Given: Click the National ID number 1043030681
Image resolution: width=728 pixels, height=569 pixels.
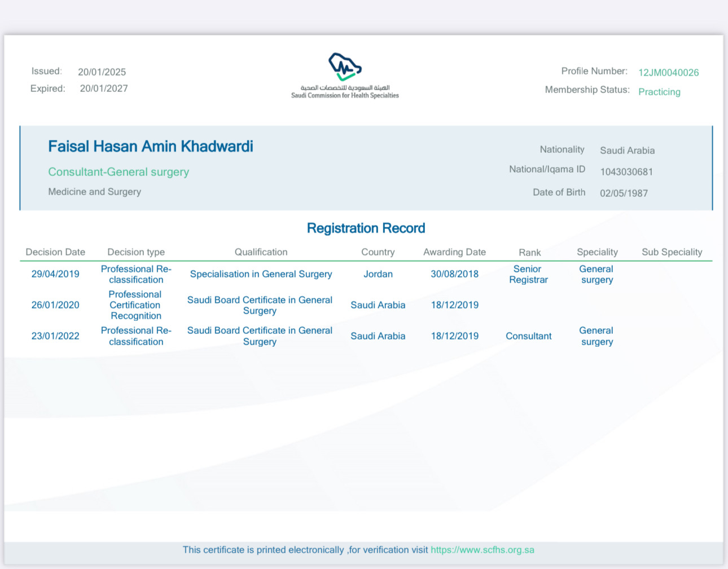Looking at the screenshot, I should pyautogui.click(x=626, y=172).
